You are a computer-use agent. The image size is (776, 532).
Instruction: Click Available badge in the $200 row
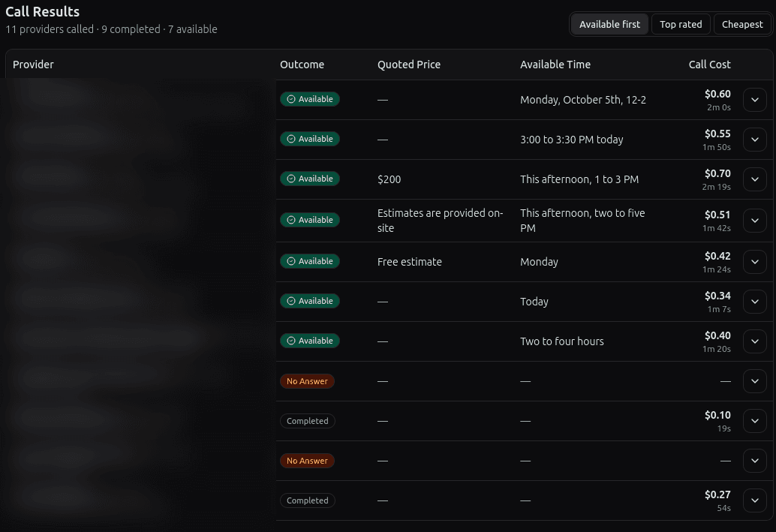pyautogui.click(x=310, y=179)
